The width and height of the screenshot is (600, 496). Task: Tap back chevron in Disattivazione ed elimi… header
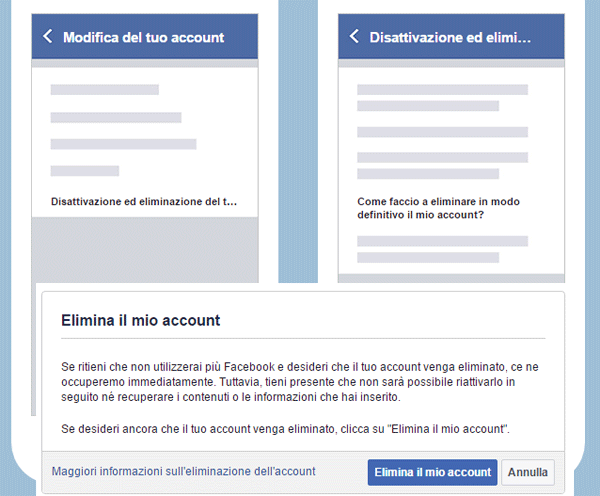click(354, 37)
